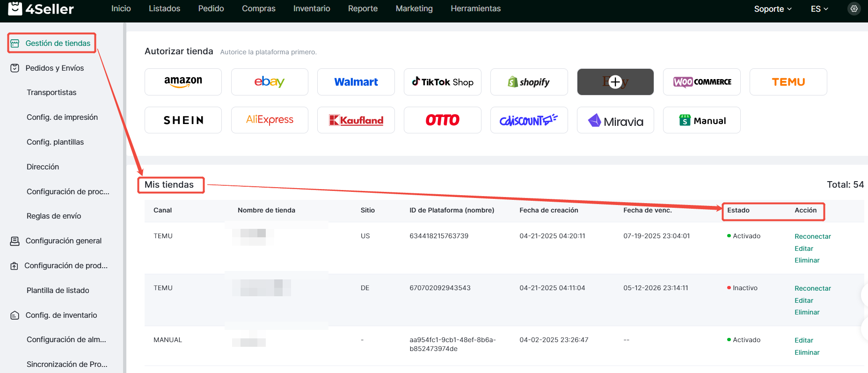Click the Configuración de prod... icon
Screen dimensions: 868x373
tap(15, 266)
